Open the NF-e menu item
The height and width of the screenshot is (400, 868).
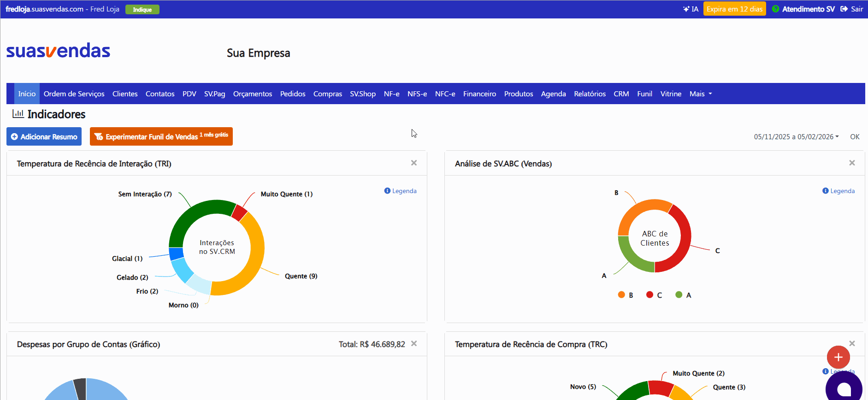(392, 94)
